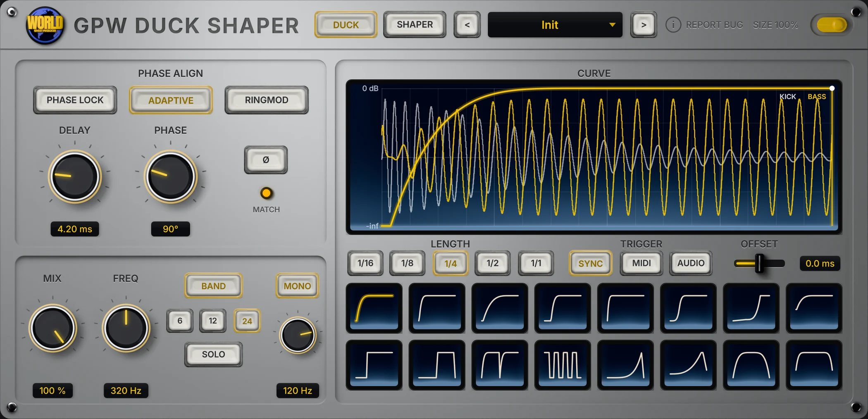Toggle ADAPTIVE phase align mode
Viewport: 868px width, 419px height.
pyautogui.click(x=171, y=100)
